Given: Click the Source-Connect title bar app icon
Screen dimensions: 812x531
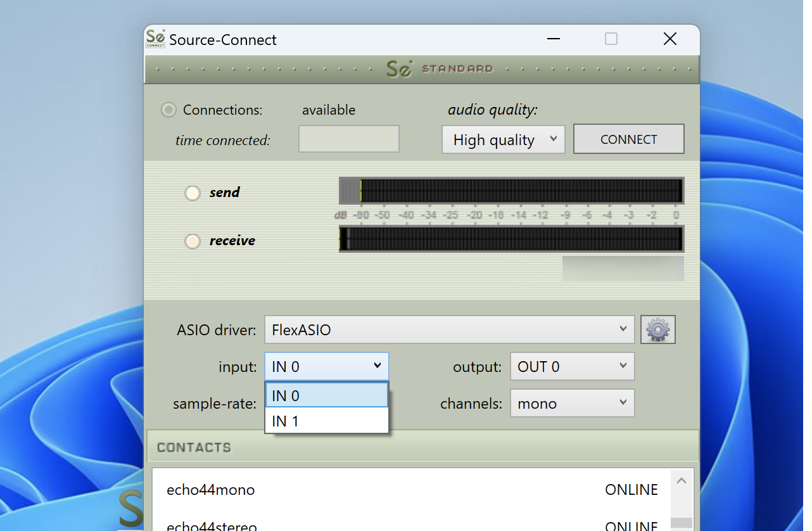Looking at the screenshot, I should click(x=155, y=39).
